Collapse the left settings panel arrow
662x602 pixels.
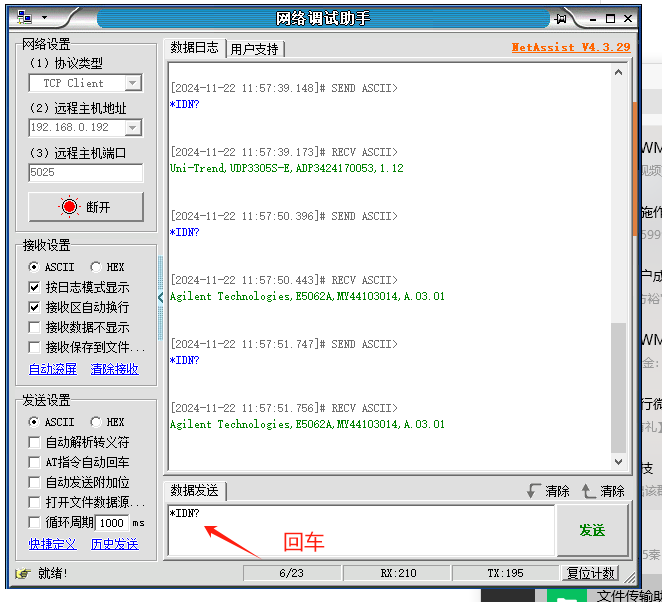(161, 297)
